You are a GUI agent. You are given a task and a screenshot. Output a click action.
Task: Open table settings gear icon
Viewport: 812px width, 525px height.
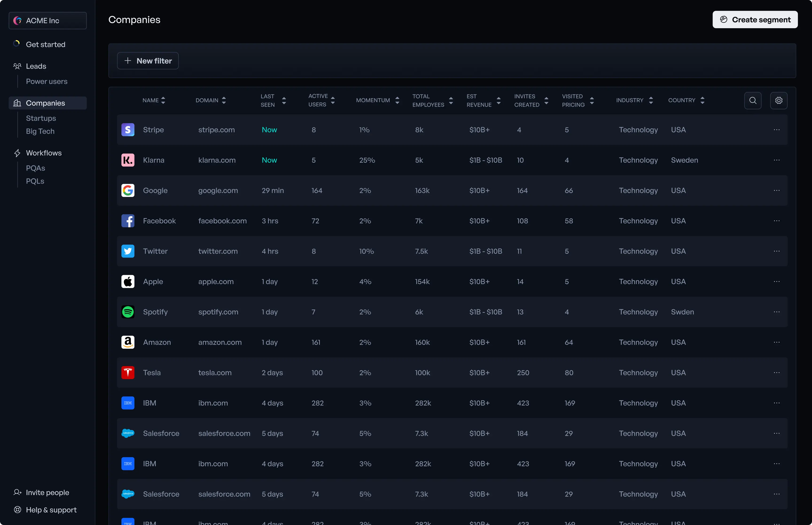[x=779, y=101]
